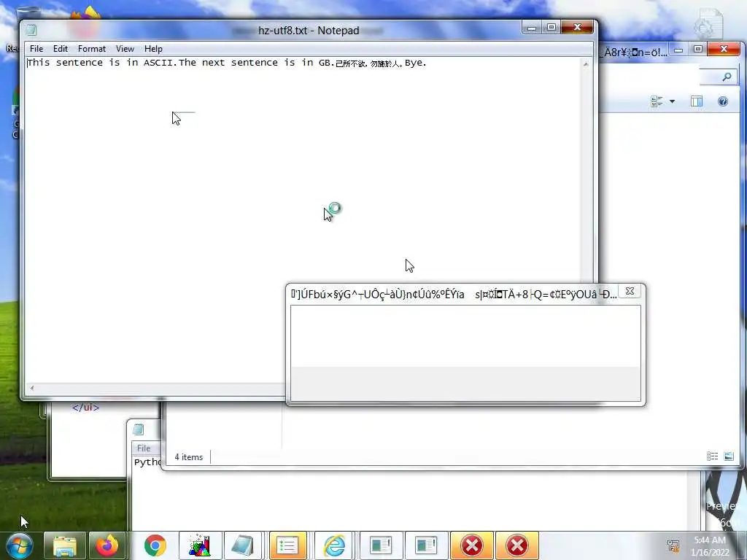Open the File menu of the background Notepad window
Screen dimensions: 747x560
pos(144,448)
